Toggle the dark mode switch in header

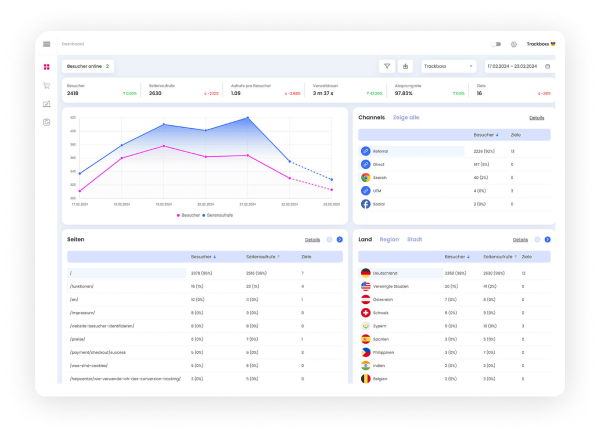[x=498, y=44]
